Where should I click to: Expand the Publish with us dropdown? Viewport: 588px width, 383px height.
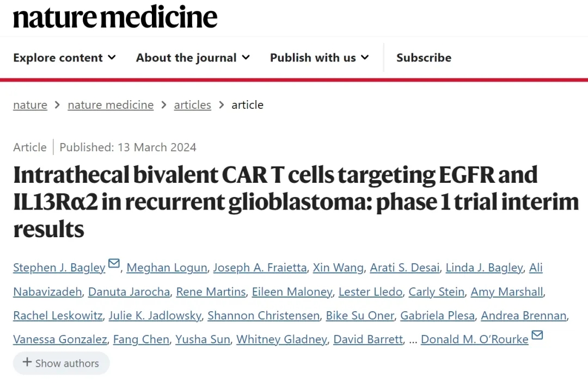[319, 58]
